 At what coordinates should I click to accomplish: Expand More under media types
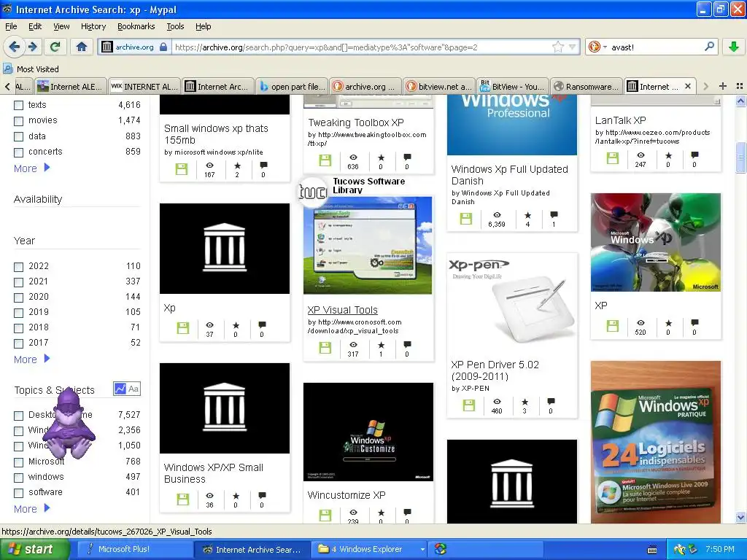click(x=32, y=168)
